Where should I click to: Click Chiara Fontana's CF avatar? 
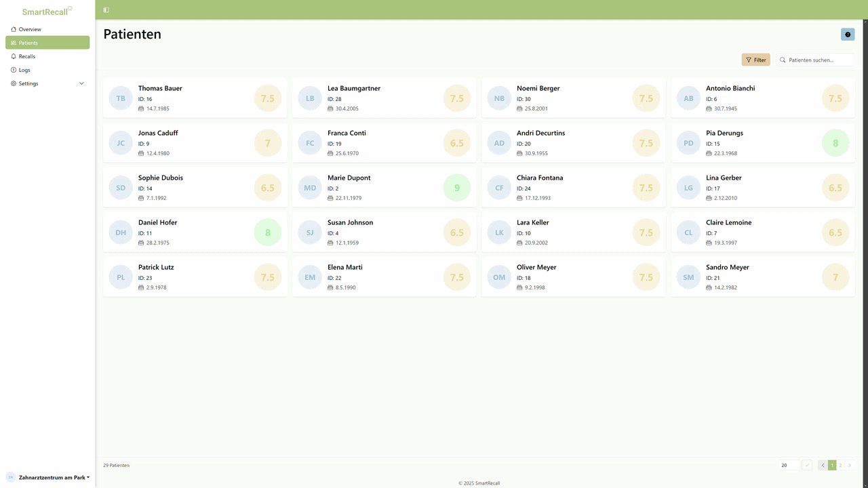click(499, 188)
